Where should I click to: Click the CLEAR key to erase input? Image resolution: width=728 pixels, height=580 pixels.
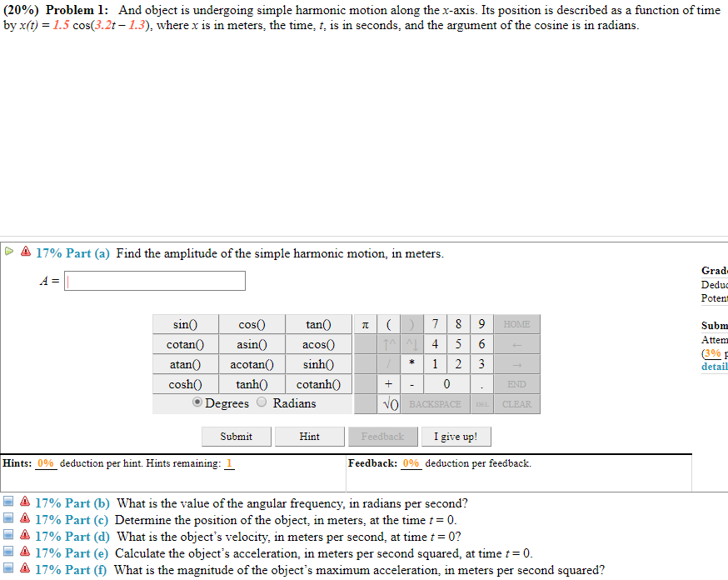tap(516, 403)
